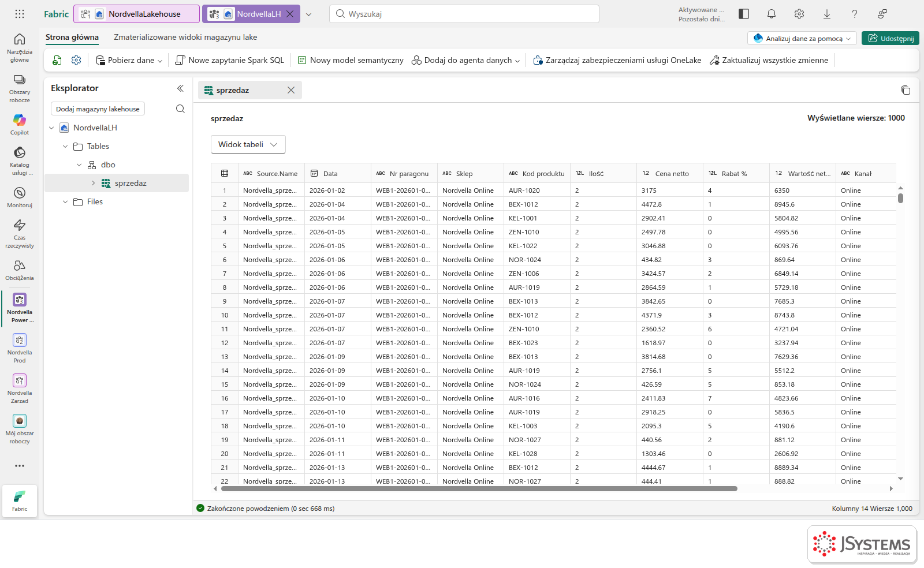Screen dimensions: 924x568
Task: Open Katalog usługi OneLake in the sidebar
Action: 20,160
